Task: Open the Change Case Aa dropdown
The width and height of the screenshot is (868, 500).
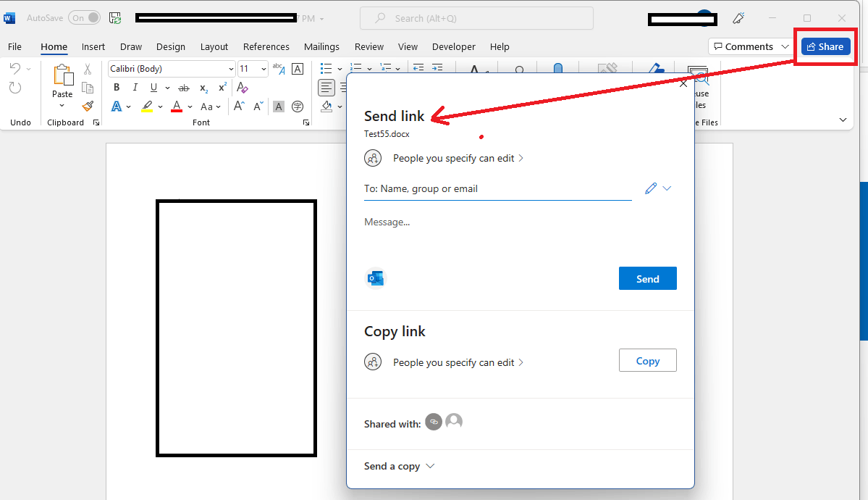Action: (x=211, y=107)
